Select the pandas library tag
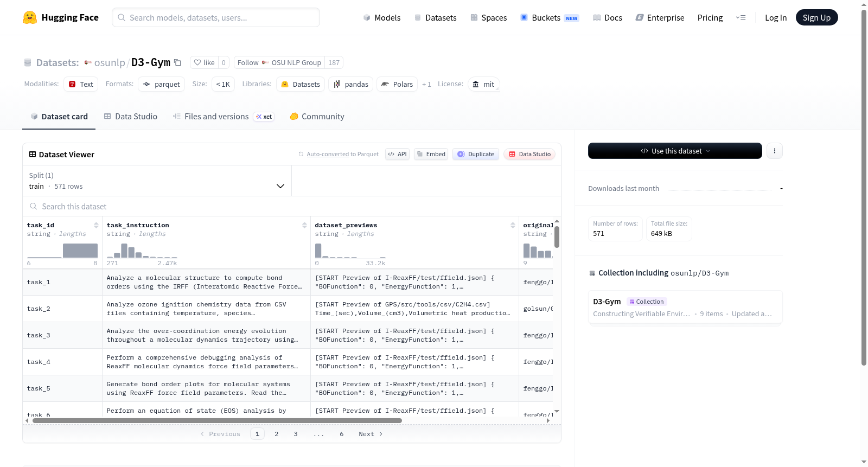 click(x=350, y=84)
